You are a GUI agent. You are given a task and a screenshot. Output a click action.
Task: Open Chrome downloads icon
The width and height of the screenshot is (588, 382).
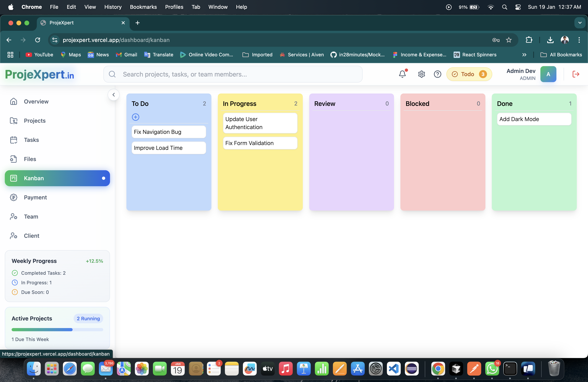pyautogui.click(x=550, y=40)
